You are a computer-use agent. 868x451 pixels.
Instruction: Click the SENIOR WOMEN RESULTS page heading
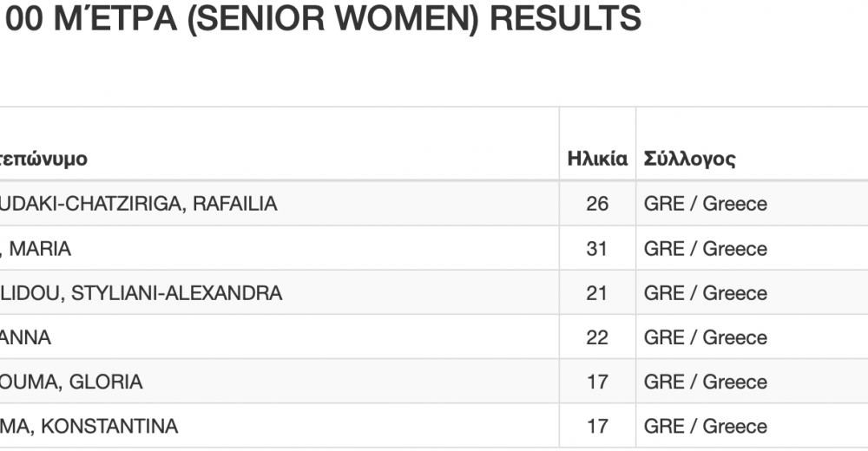tap(321, 18)
